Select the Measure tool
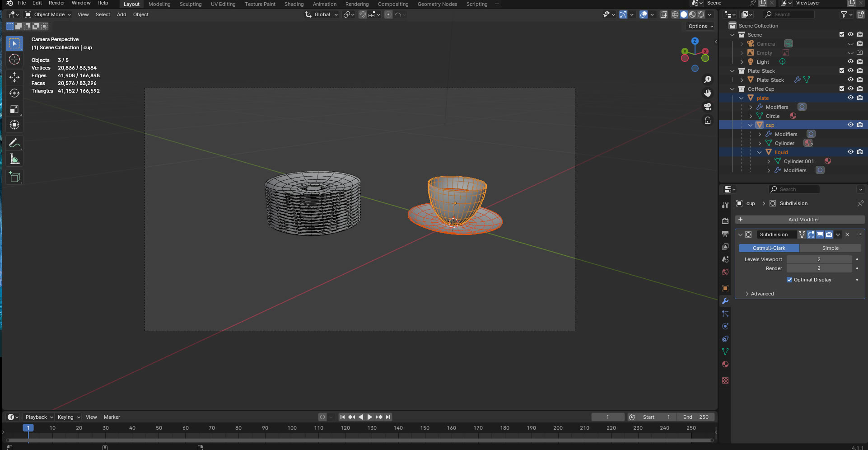Image resolution: width=868 pixels, height=450 pixels. point(14,159)
